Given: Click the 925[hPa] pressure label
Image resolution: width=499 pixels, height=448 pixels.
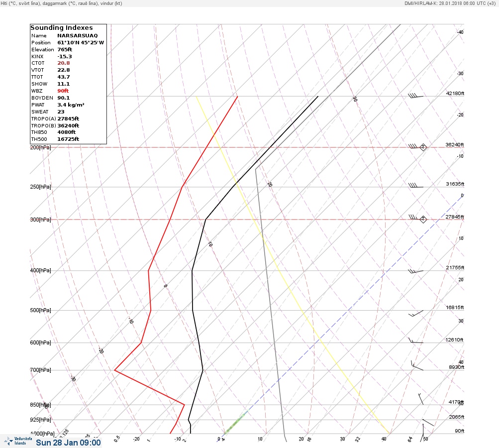Looking at the screenshot, I should pos(40,420).
